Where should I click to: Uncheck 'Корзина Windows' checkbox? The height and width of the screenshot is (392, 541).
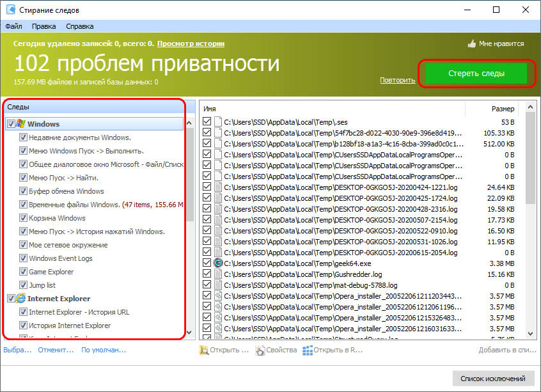[24, 218]
